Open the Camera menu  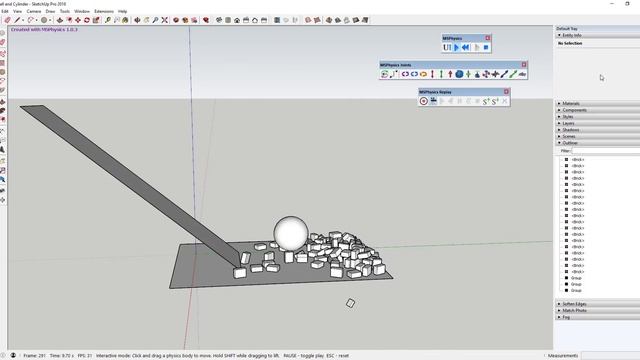(x=34, y=11)
